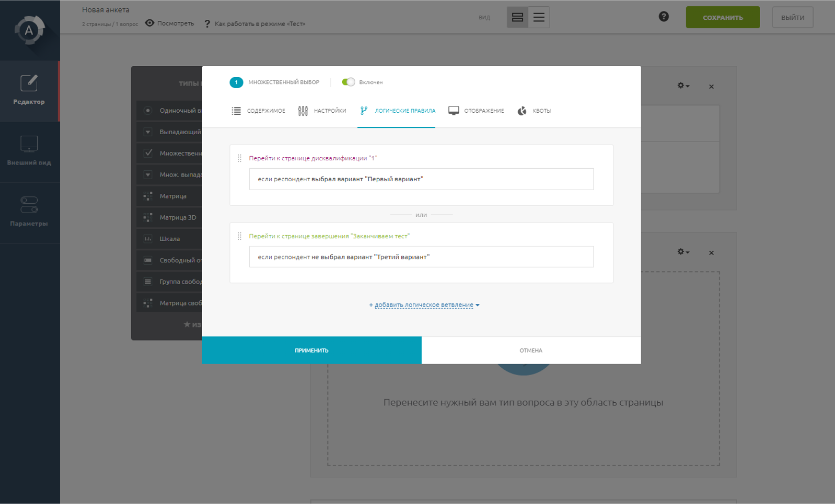Open the Внешний вид sidebar section

[29, 151]
